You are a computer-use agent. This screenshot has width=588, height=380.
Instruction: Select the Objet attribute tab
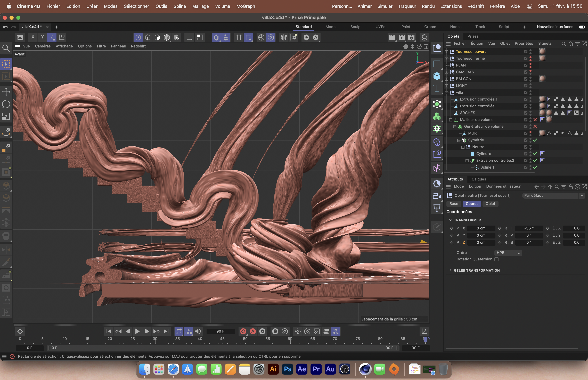490,204
